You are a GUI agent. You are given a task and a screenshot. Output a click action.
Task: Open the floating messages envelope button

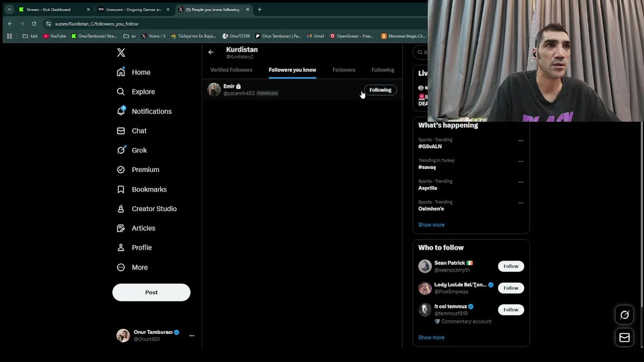click(x=624, y=338)
